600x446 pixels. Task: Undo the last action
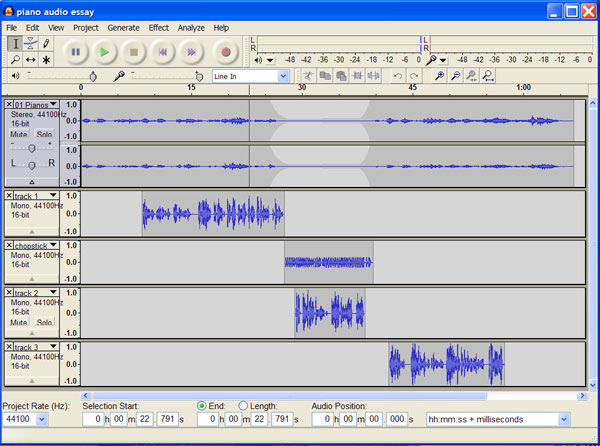(x=398, y=76)
